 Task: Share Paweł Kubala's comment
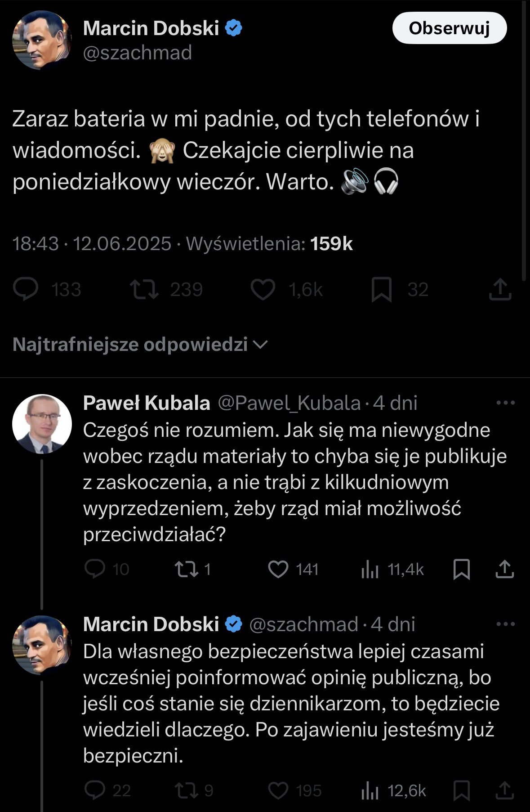[504, 569]
